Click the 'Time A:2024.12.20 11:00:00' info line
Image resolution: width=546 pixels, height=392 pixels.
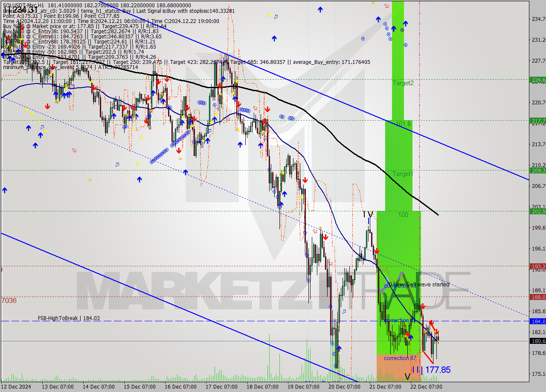pyautogui.click(x=111, y=21)
